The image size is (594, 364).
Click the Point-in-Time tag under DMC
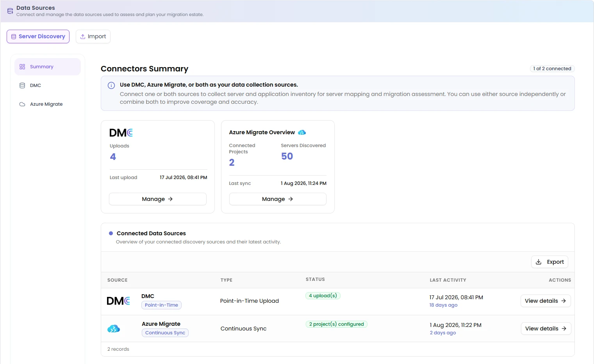point(161,305)
